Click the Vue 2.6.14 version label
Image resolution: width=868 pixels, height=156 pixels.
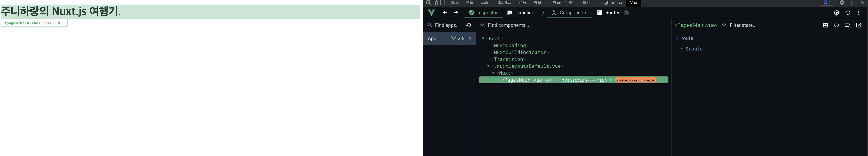click(x=461, y=39)
